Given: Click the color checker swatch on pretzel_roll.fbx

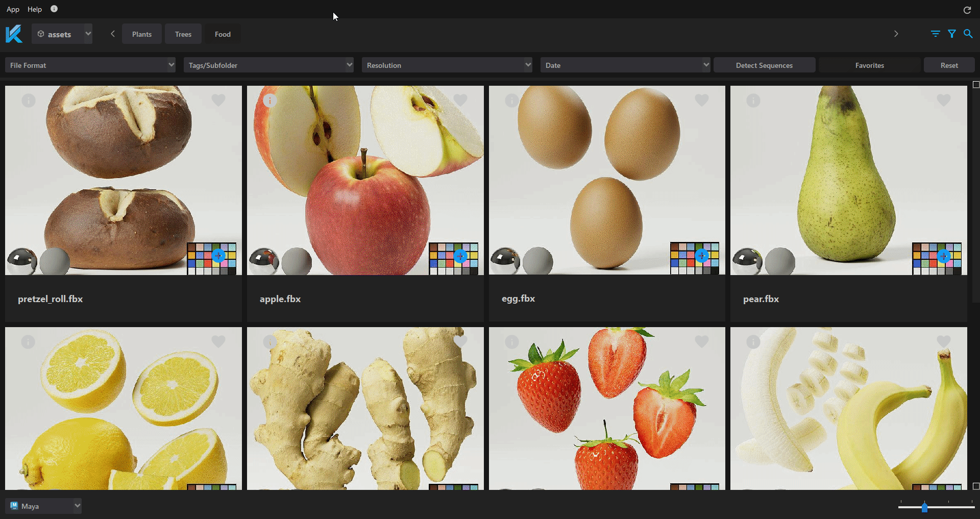Looking at the screenshot, I should click(x=212, y=259).
